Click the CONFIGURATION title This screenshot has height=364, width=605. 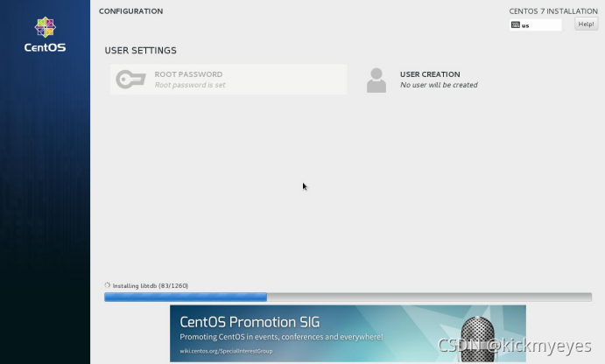130,11
